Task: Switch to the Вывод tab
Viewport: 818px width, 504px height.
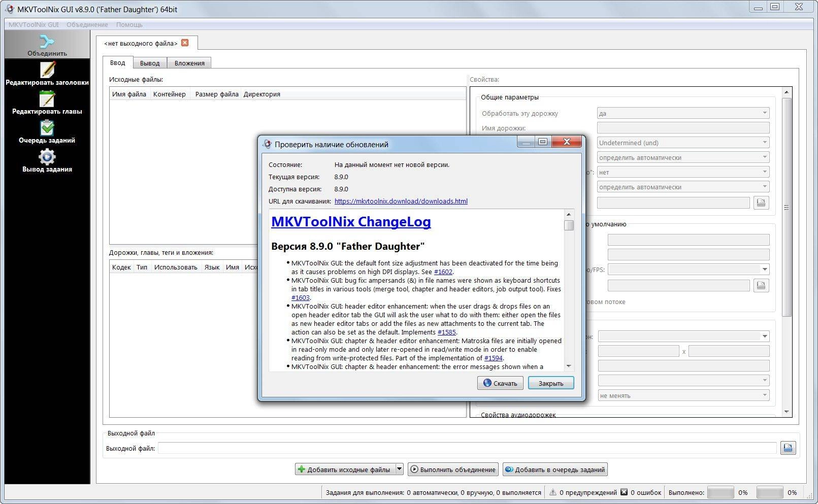Action: [150, 63]
